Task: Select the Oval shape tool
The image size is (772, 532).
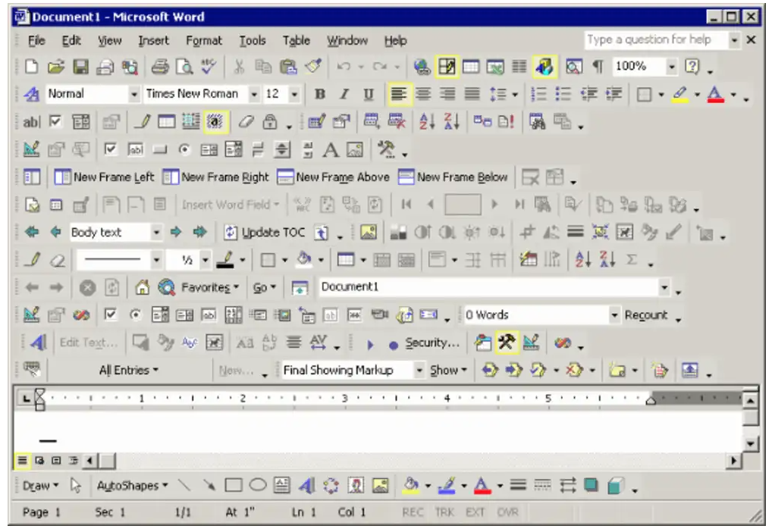Action: (x=258, y=486)
